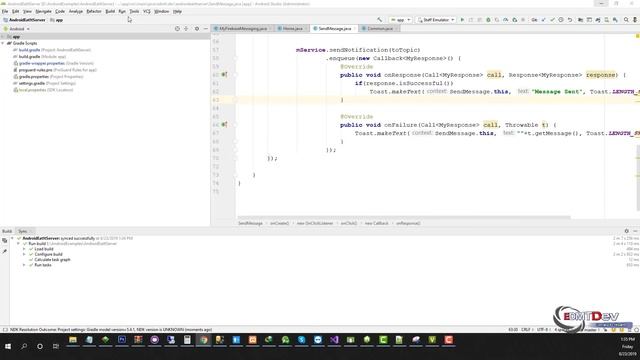
Task: Click the NDK Resolution Outcome status message
Action: (111, 329)
